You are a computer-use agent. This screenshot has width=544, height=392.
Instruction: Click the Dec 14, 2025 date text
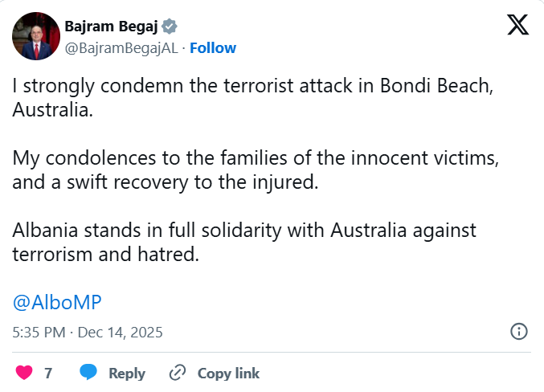pos(120,331)
